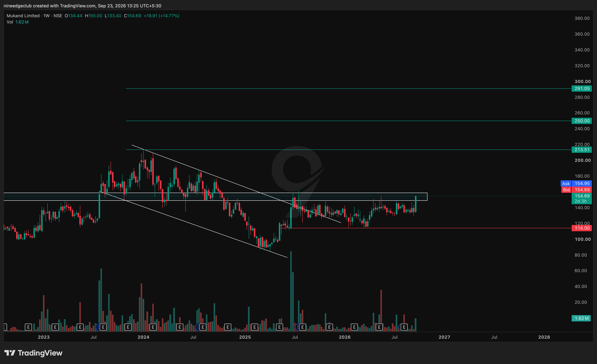Viewport: 597px width, 364px height.
Task: Click the 380.00 price axis label
Action: click(582, 18)
